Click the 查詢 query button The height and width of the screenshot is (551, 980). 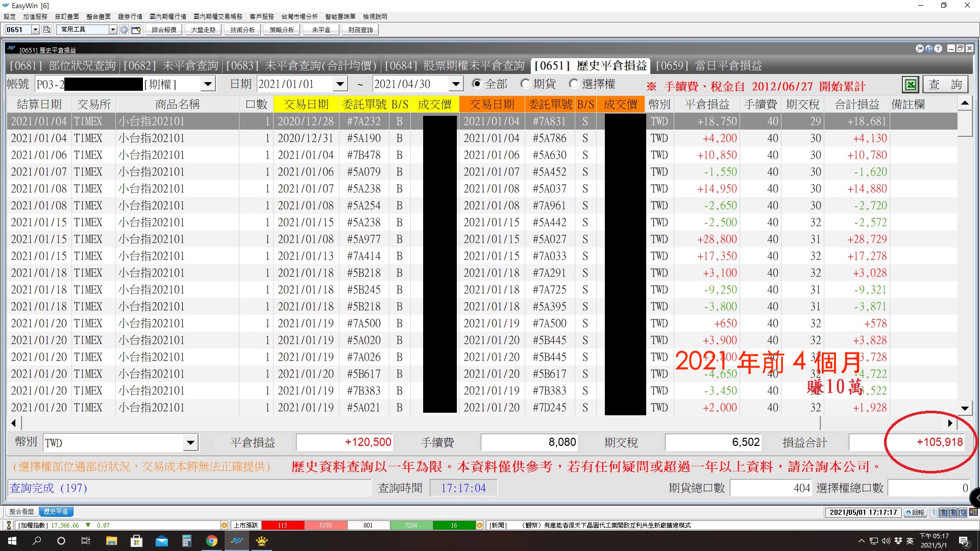(x=945, y=84)
